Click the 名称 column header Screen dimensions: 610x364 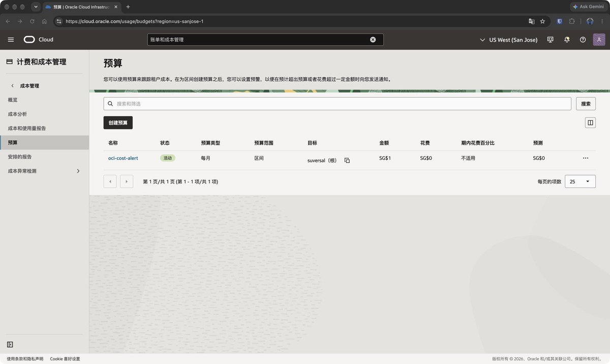tap(113, 143)
